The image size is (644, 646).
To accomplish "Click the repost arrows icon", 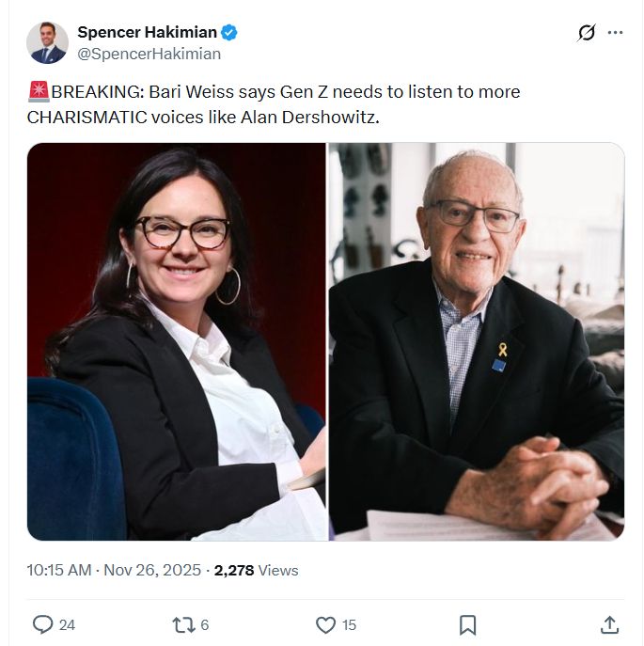I will tap(183, 625).
